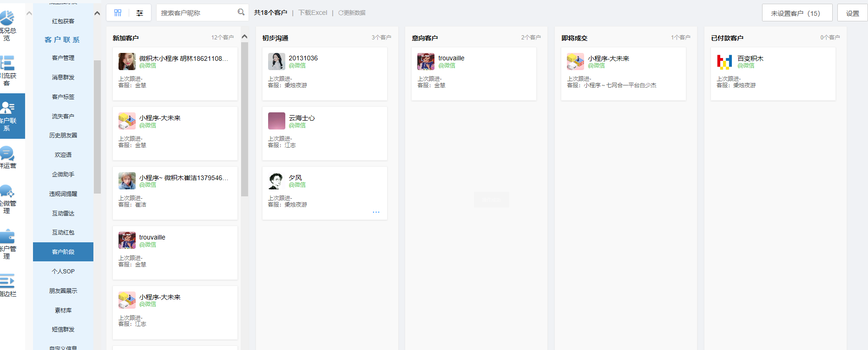Collapse the submenu with up chevron
The height and width of the screenshot is (350, 868).
click(x=97, y=13)
